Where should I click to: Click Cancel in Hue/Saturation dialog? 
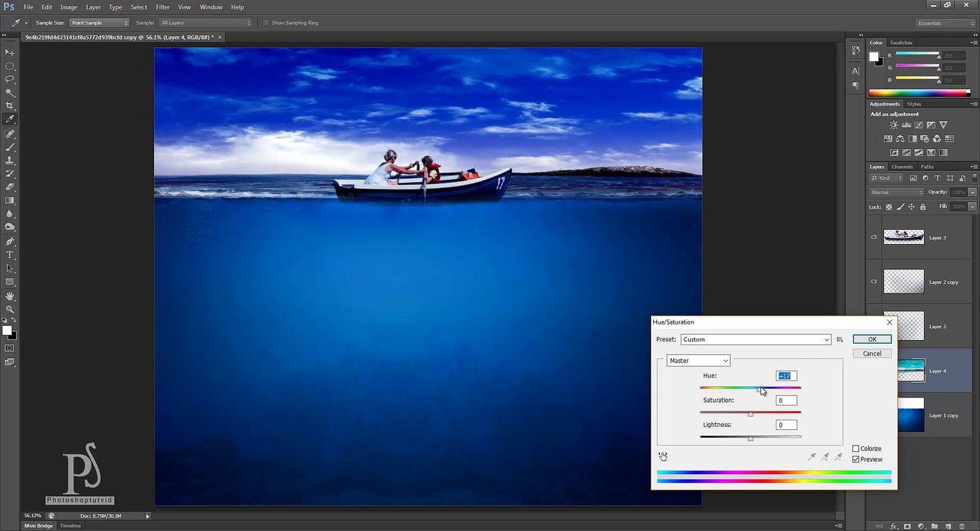[x=872, y=353]
